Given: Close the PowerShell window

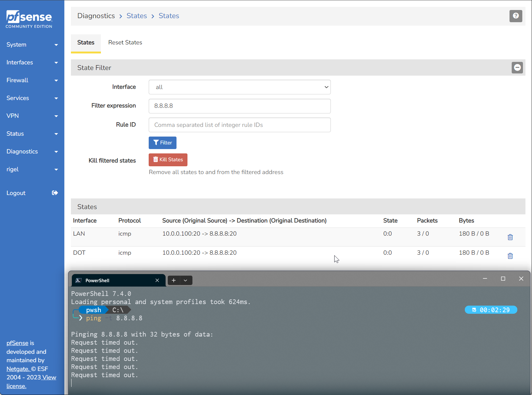Looking at the screenshot, I should 521,278.
